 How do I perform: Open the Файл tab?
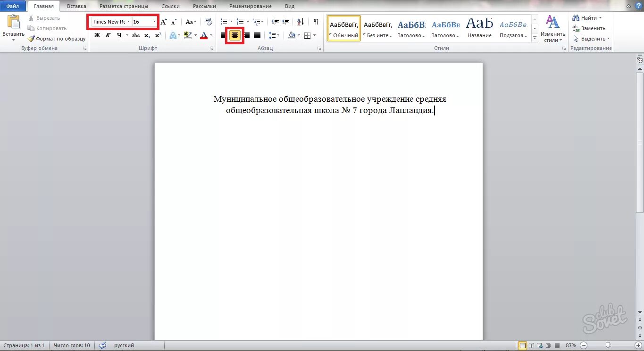coord(13,6)
